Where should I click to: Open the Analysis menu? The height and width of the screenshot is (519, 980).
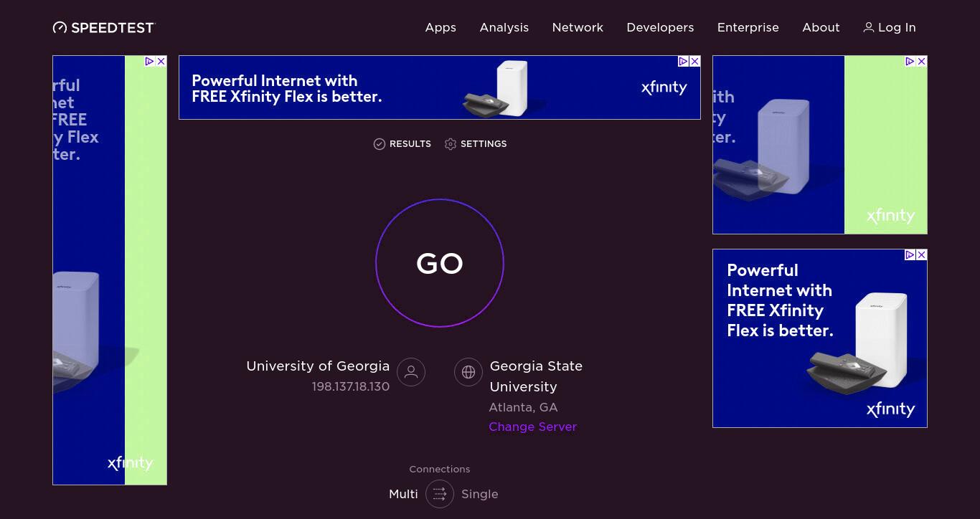[504, 27]
